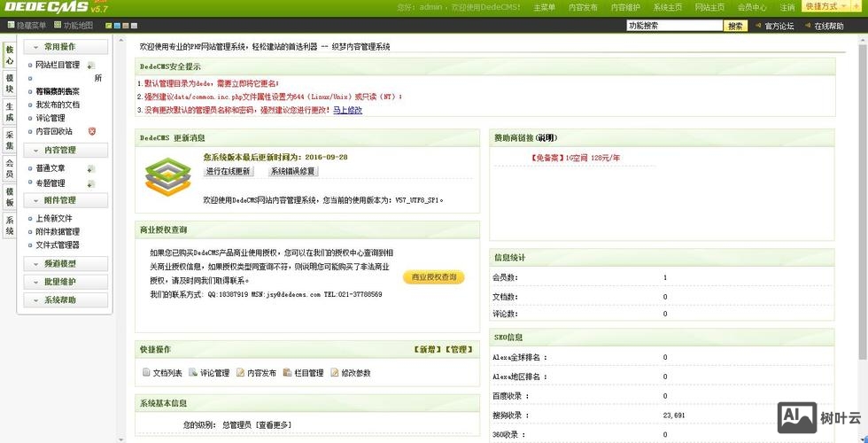
Task: Click arrow icon beside 在线帮助
Action: point(808,26)
